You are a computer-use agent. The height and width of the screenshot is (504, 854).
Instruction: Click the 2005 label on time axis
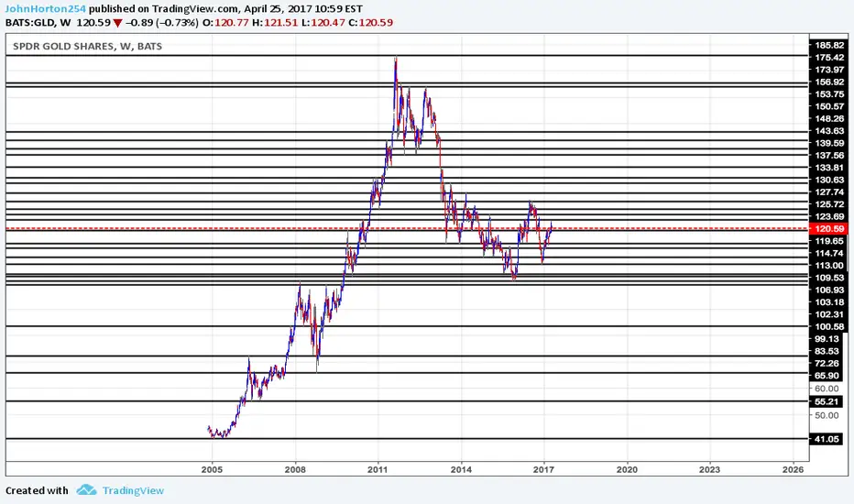(212, 469)
